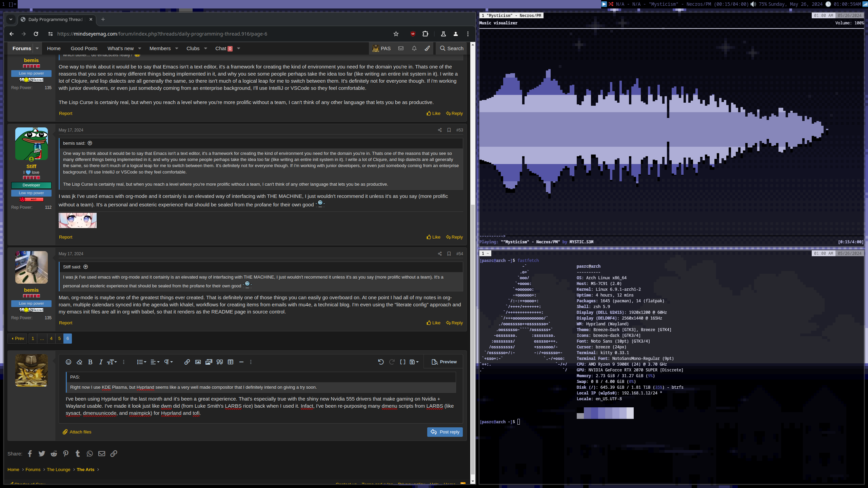Share thread on WhatsApp
This screenshot has height=488, width=868.
click(90, 454)
